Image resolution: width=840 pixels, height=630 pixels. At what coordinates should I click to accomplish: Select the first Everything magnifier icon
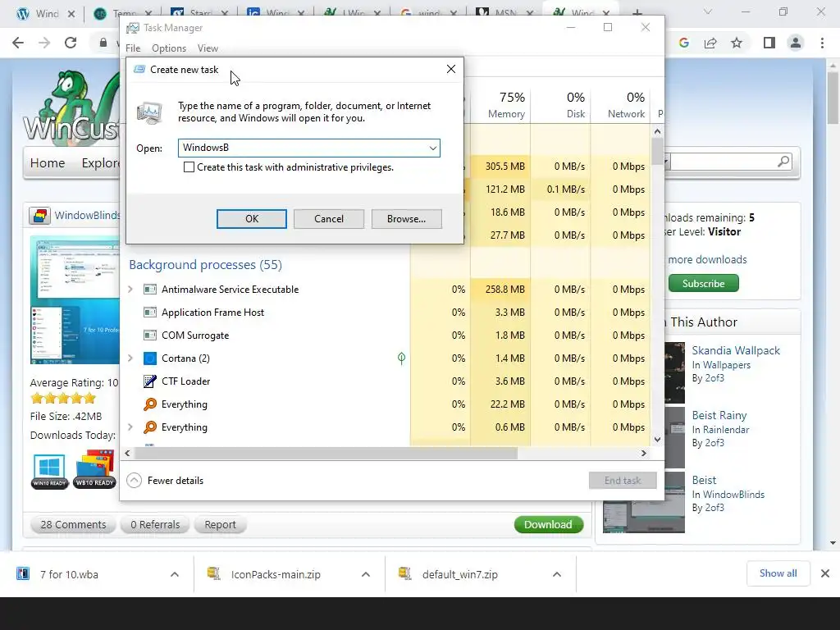(150, 404)
